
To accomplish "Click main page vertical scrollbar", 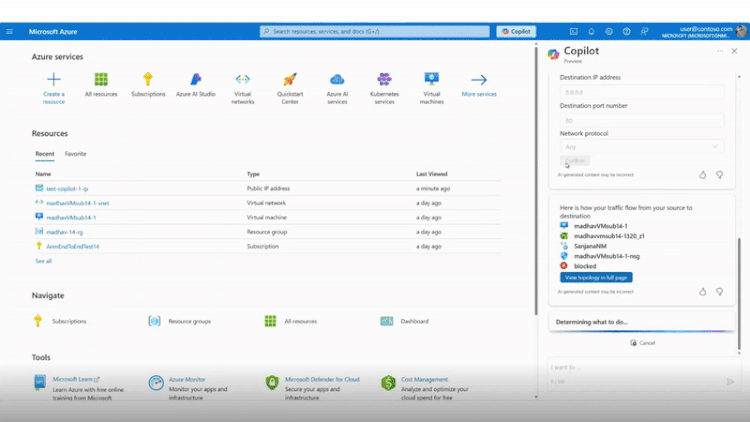I will (536, 179).
